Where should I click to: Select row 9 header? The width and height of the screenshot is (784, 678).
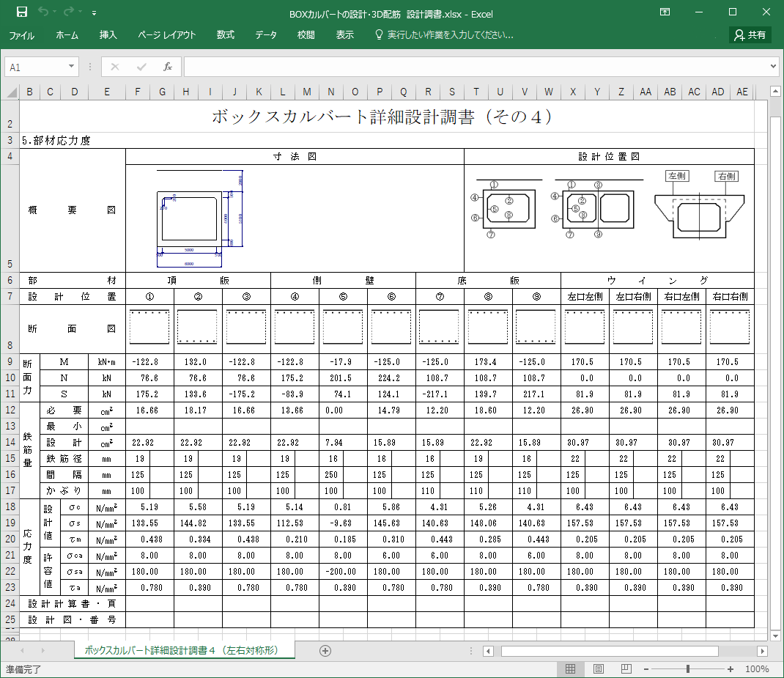[x=10, y=362]
